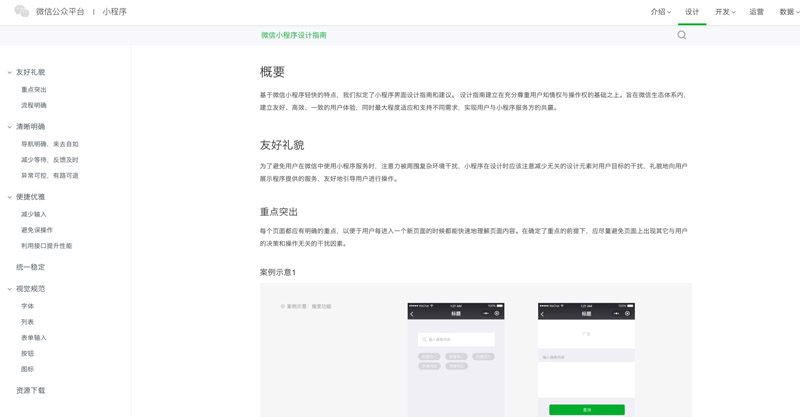This screenshot has height=417, width=800.
Task: Open 微信公众平台 link in header
Action: click(60, 12)
